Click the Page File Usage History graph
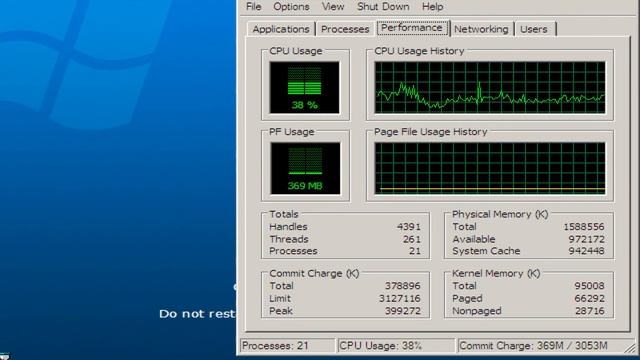The height and width of the screenshot is (360, 640). [490, 168]
